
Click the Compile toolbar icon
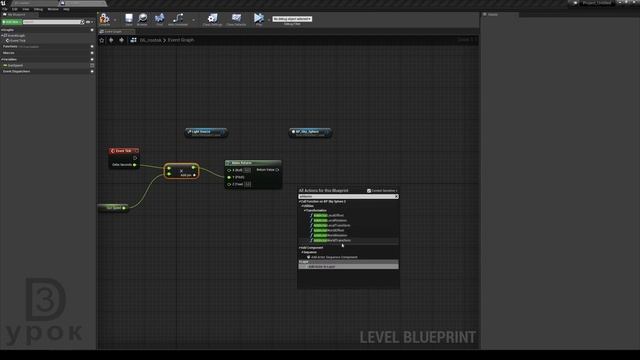click(x=104, y=18)
